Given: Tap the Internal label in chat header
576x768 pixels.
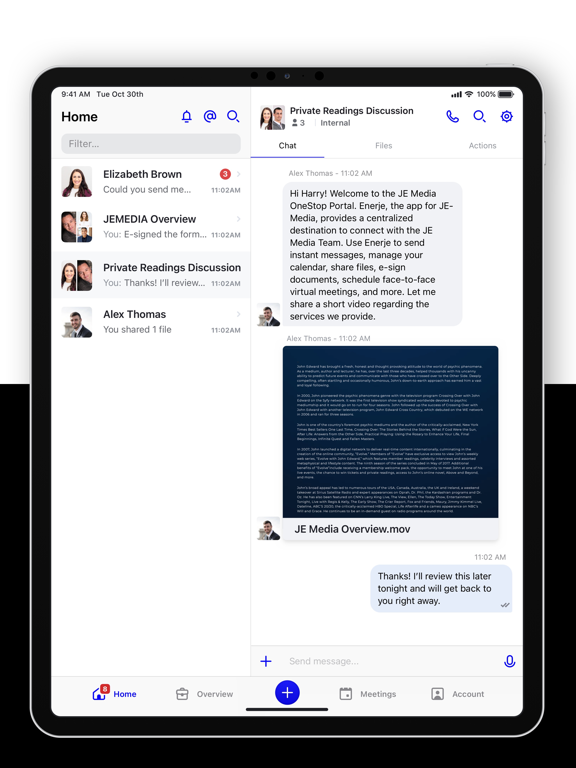Looking at the screenshot, I should 335,123.
